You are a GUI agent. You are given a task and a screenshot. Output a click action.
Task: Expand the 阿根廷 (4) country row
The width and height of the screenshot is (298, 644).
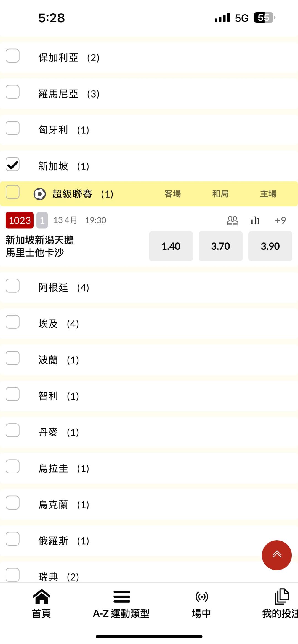[x=63, y=288]
